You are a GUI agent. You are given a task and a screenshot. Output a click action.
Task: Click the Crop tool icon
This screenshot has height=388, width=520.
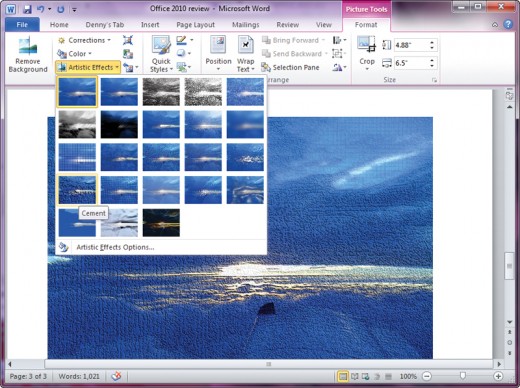(x=366, y=44)
